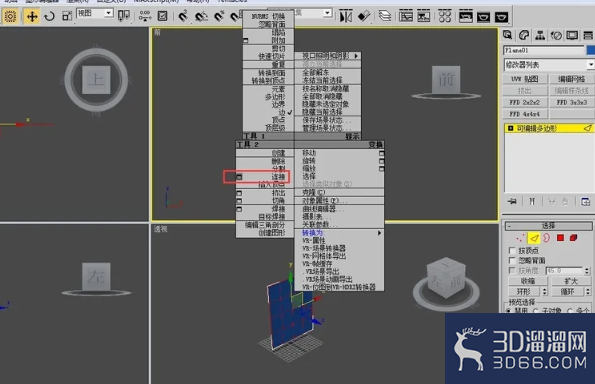
Task: Adjust the 循环 spinner arrows
Action: click(587, 291)
